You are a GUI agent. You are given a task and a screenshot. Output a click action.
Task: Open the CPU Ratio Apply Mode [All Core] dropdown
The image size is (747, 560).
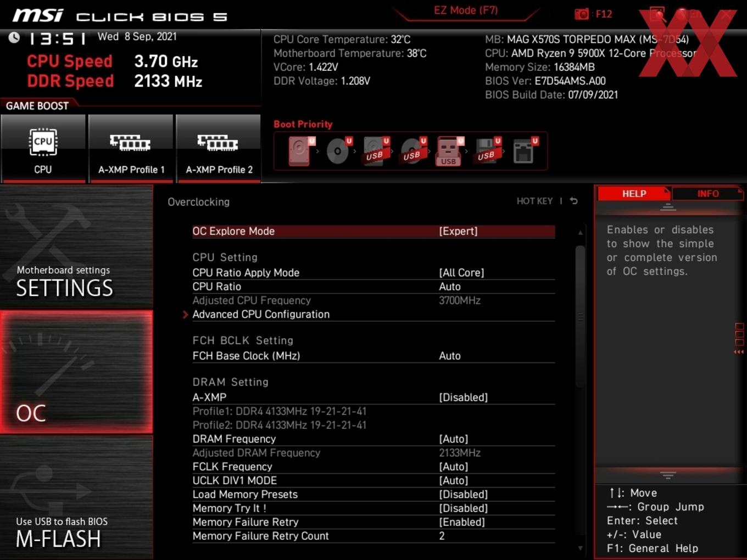coord(461,272)
